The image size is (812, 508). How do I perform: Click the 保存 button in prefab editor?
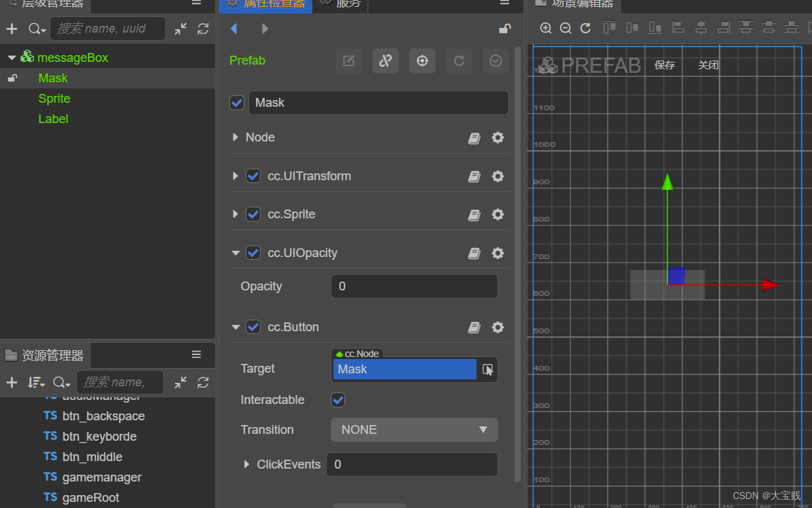click(664, 65)
